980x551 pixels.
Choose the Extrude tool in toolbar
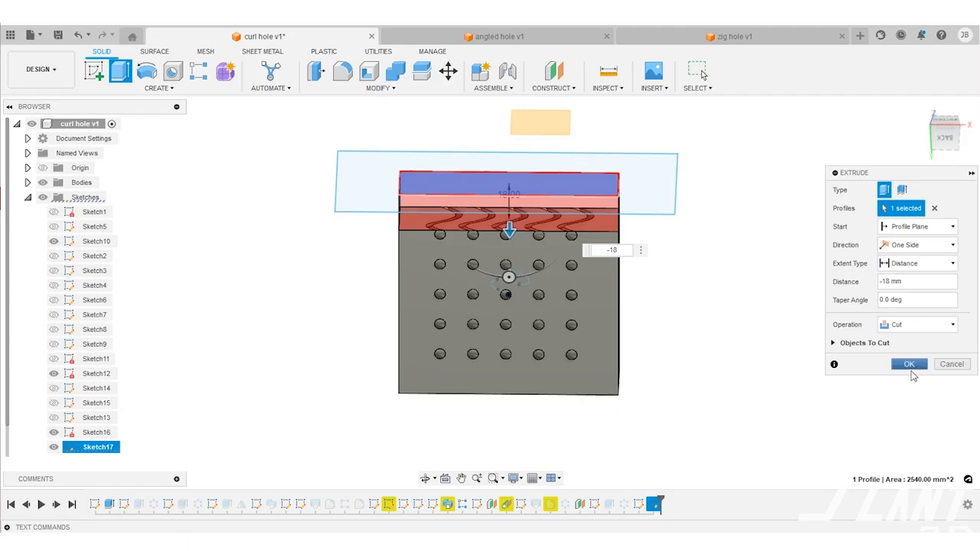click(x=120, y=71)
